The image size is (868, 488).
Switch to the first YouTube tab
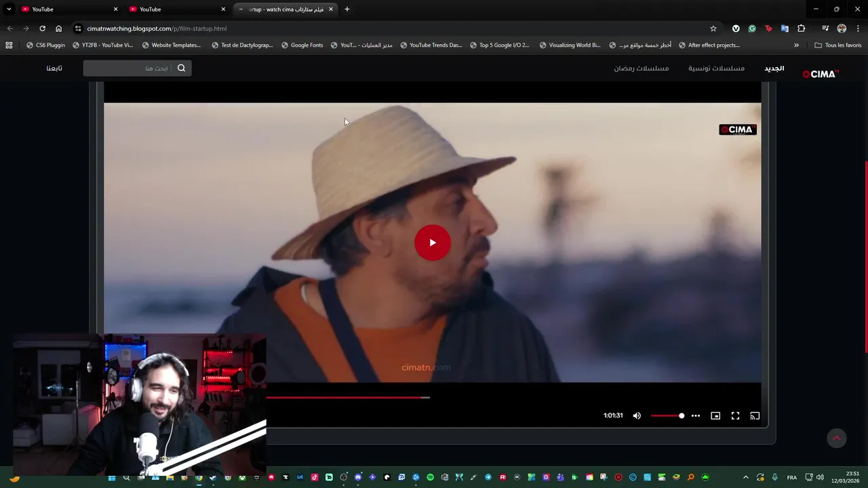point(68,9)
